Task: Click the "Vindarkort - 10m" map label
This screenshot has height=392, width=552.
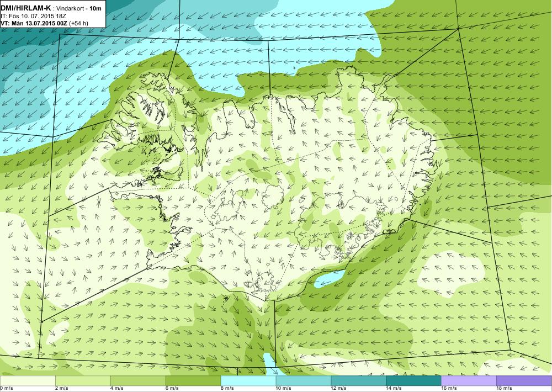Action: pyautogui.click(x=79, y=8)
